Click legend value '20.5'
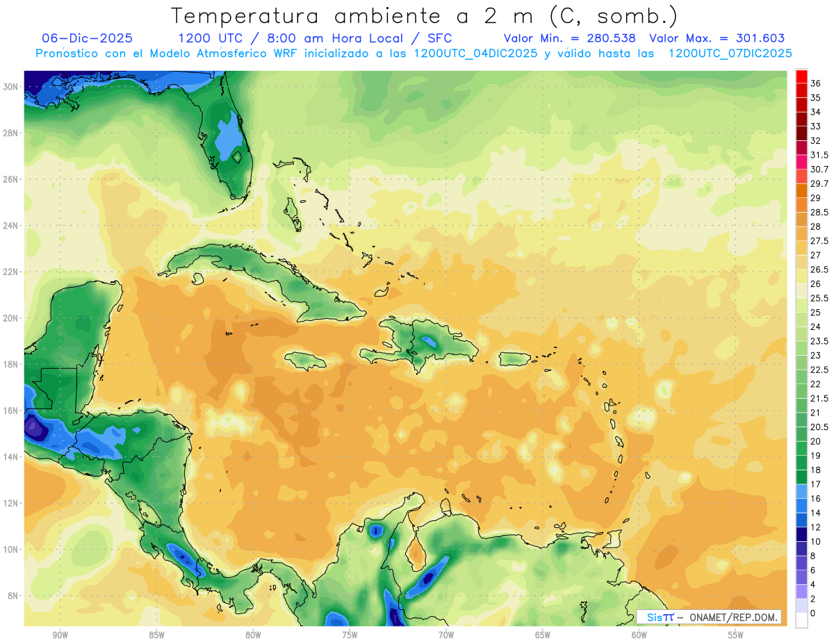This screenshot has width=834, height=644. 819,427
